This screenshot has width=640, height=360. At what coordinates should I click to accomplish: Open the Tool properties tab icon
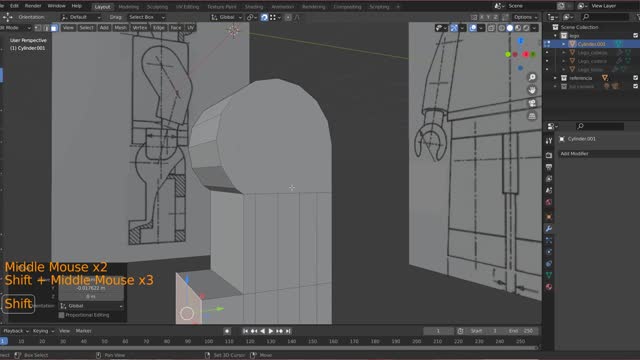coord(549,141)
